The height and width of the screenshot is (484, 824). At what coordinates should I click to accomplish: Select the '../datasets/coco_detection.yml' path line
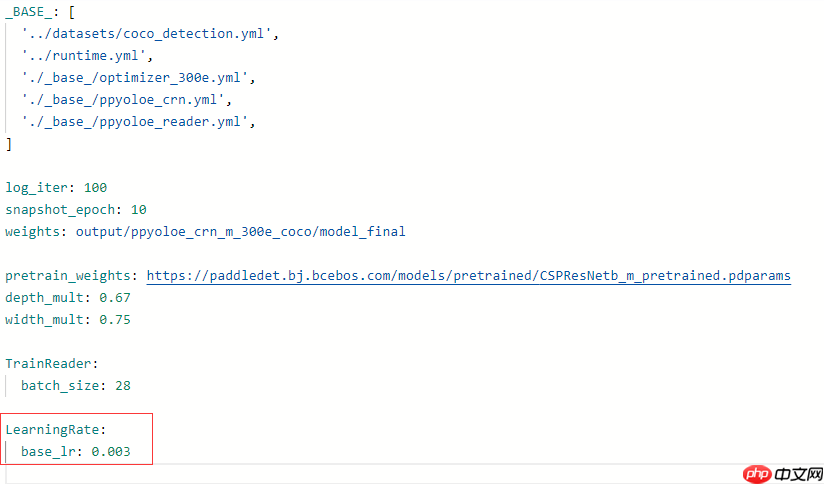coord(149,34)
